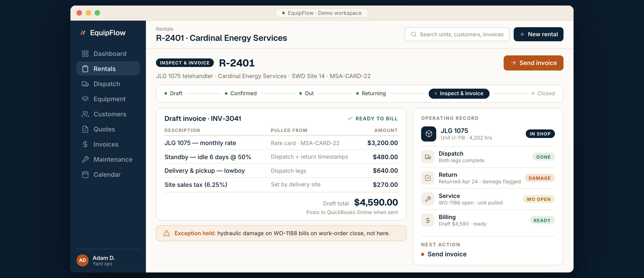
Task: Open the Quotes page
Action: point(108,129)
